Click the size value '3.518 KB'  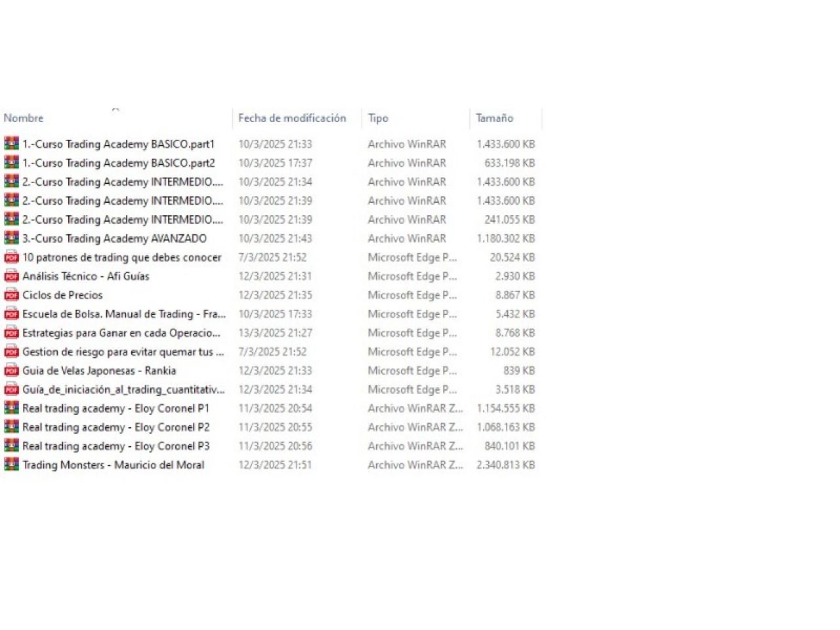point(515,390)
